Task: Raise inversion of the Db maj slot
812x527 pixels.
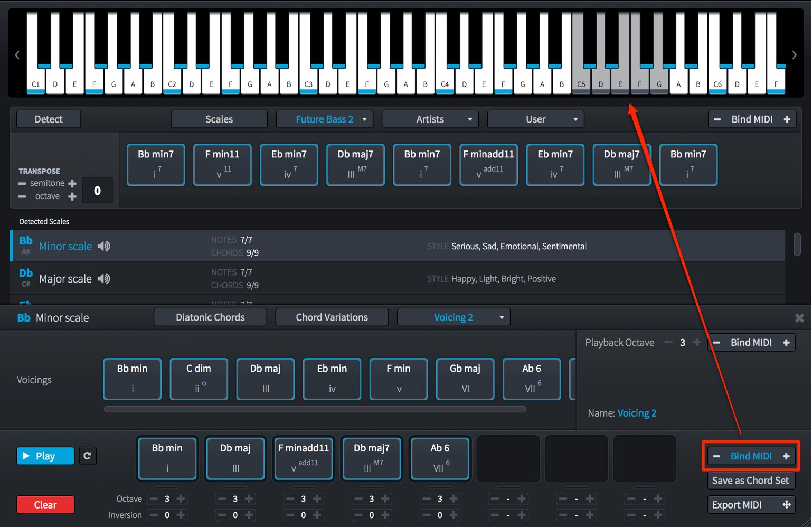Action: coord(249,515)
